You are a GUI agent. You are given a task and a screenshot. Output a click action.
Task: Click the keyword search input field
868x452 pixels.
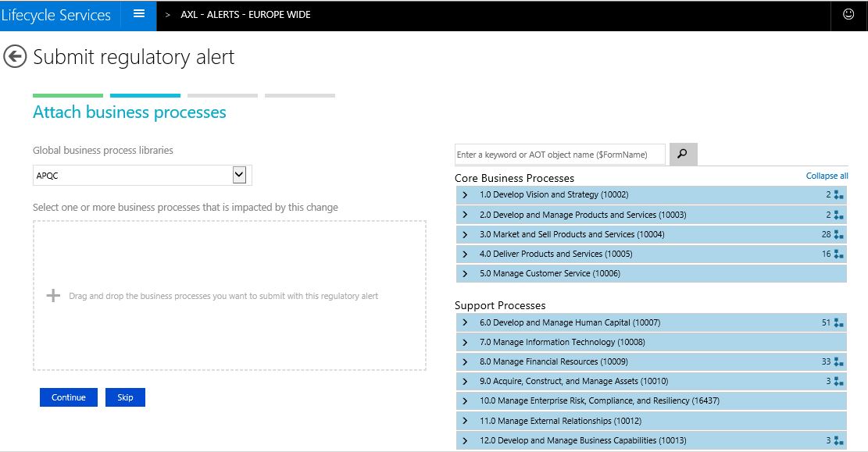click(559, 154)
